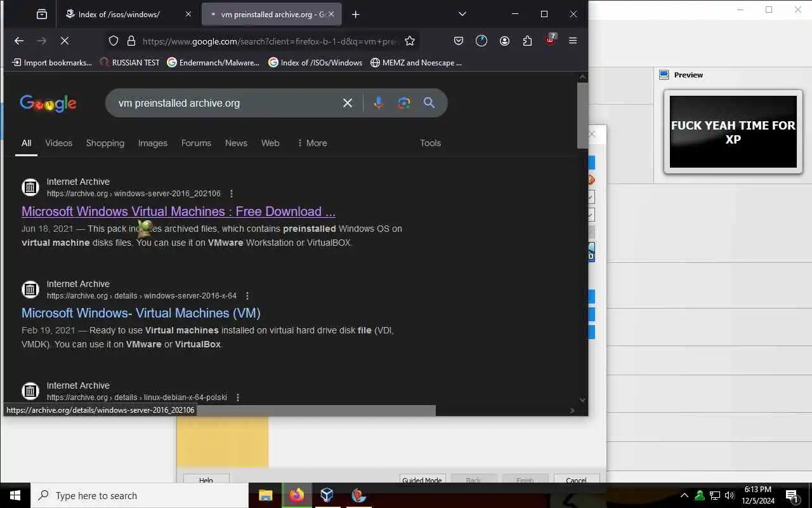Viewport: 812px width, 508px height.
Task: Switch to Images results tab
Action: coord(153,143)
